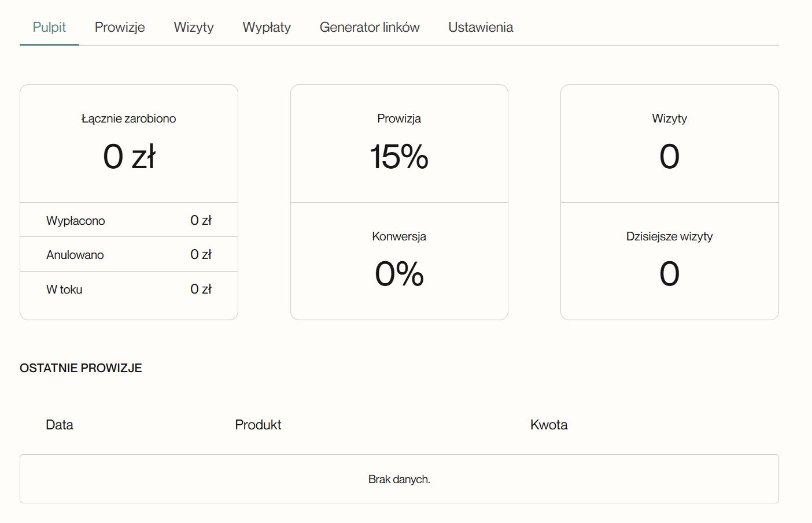Image resolution: width=812 pixels, height=523 pixels.
Task: Open the Wypłaty tab
Action: click(267, 27)
